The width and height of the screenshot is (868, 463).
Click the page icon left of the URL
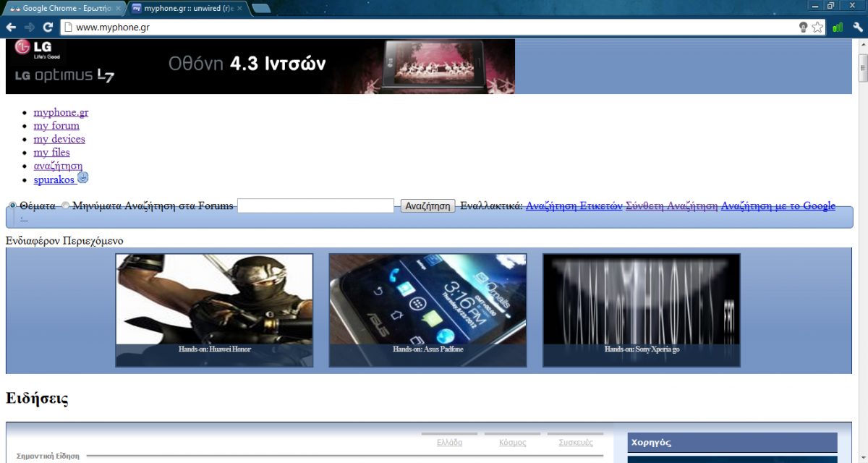pyautogui.click(x=67, y=27)
